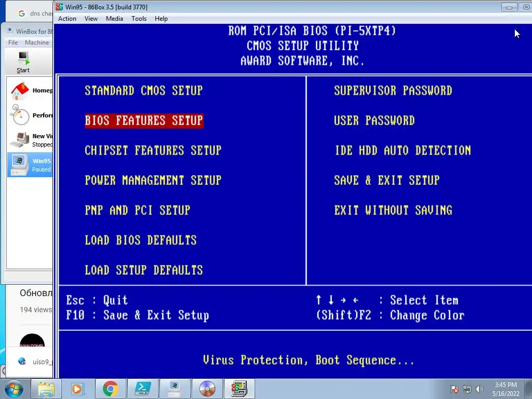Open Windows Media Player from taskbar
Image resolution: width=532 pixels, height=399 pixels.
point(78,389)
